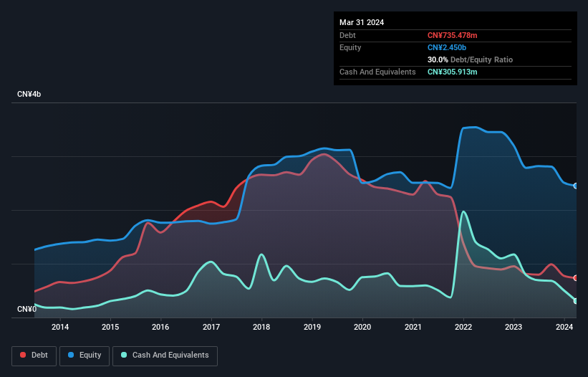Viewport: 588px width, 377px height.
Task: Click the CN¥0 y-axis label
Action: coord(26,309)
